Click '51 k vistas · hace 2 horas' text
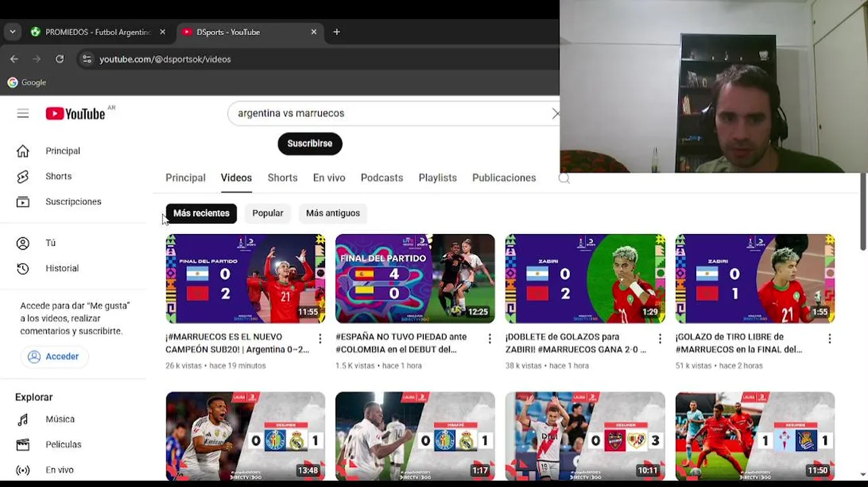Viewport: 868px width, 487px height. point(719,366)
